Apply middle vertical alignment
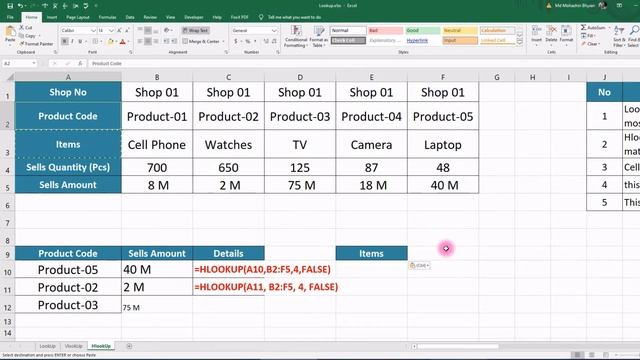640x360 pixels. tap(148, 31)
